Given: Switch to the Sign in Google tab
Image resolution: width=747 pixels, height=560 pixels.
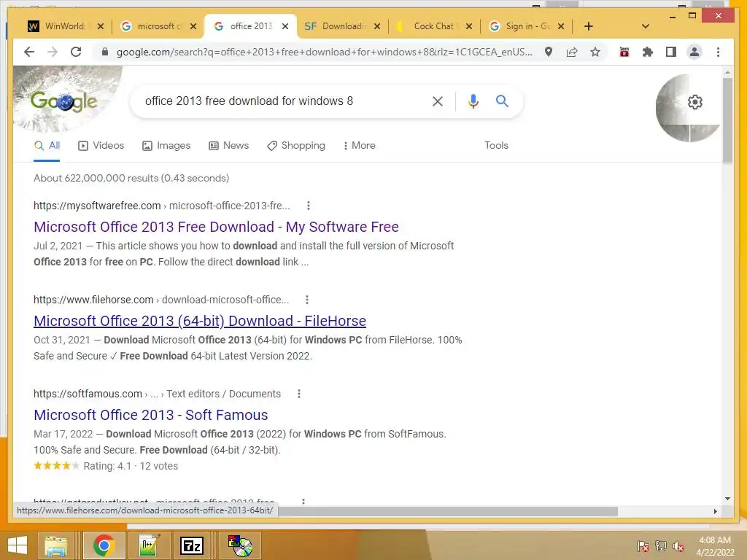Looking at the screenshot, I should coord(526,26).
